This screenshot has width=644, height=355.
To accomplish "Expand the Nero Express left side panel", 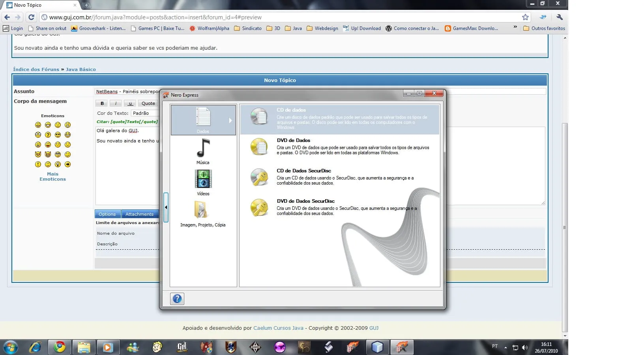I will (x=166, y=207).
